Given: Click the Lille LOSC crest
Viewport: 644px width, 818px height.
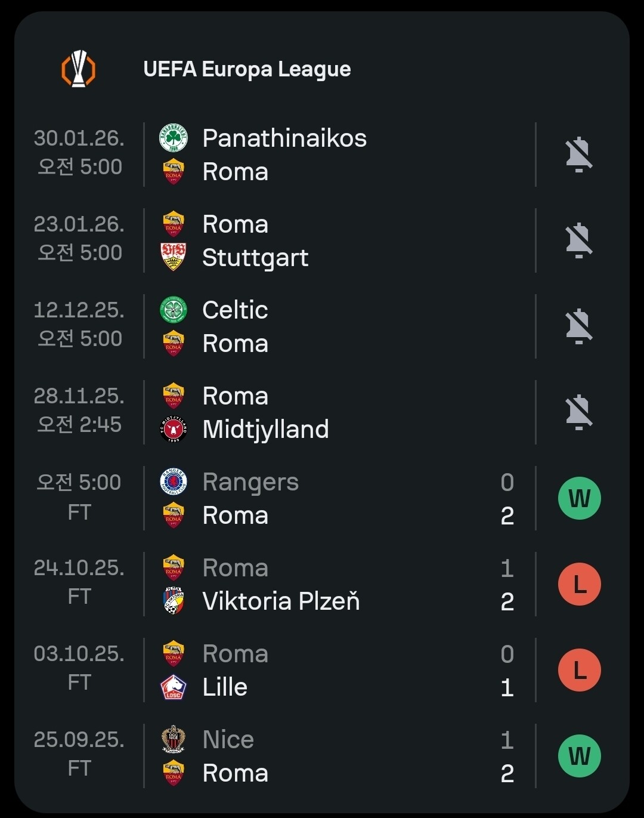Looking at the screenshot, I should 174,687.
